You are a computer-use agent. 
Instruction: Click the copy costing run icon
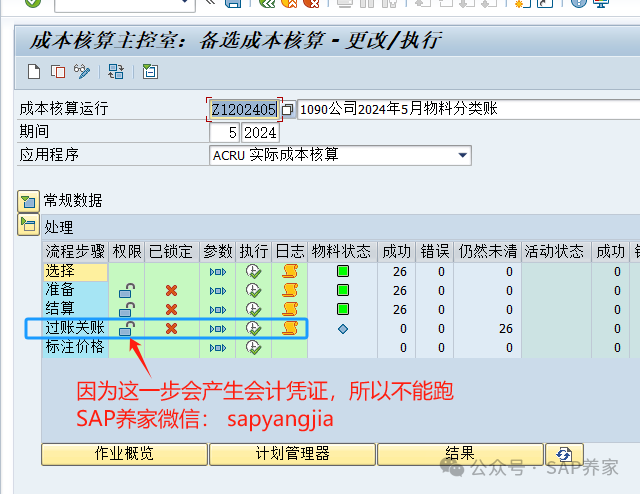tap(58, 72)
